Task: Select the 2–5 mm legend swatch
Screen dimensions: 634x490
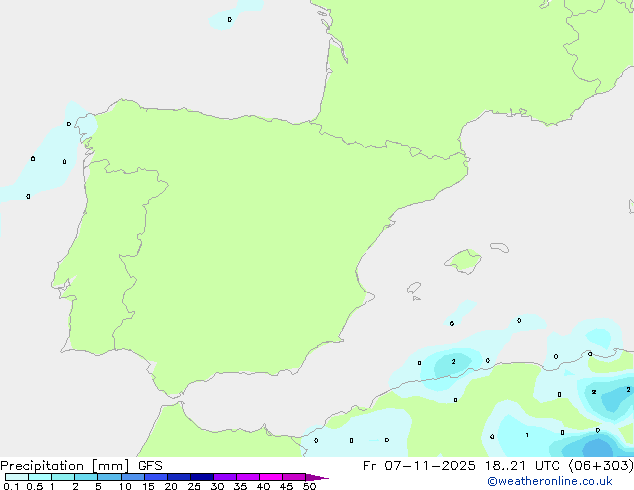Action: [86, 477]
